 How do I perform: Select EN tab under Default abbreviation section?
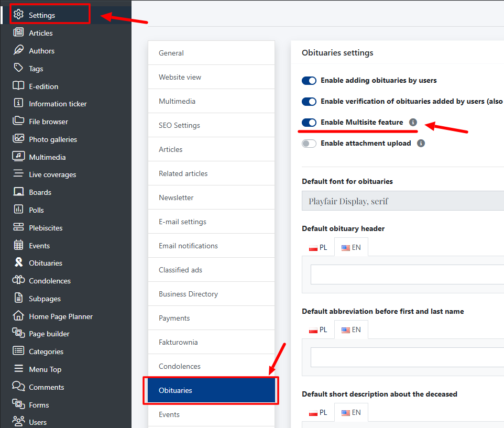click(351, 330)
